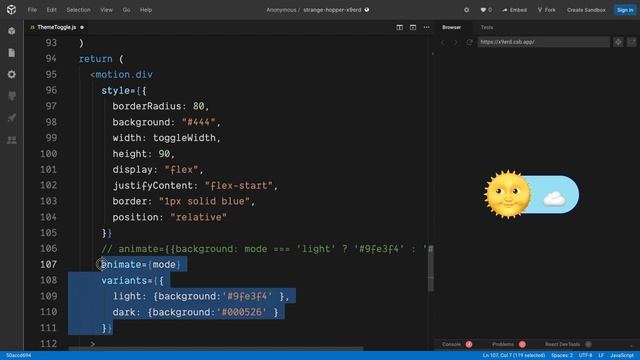Open Configuration Files gear in sidebar

(11, 74)
